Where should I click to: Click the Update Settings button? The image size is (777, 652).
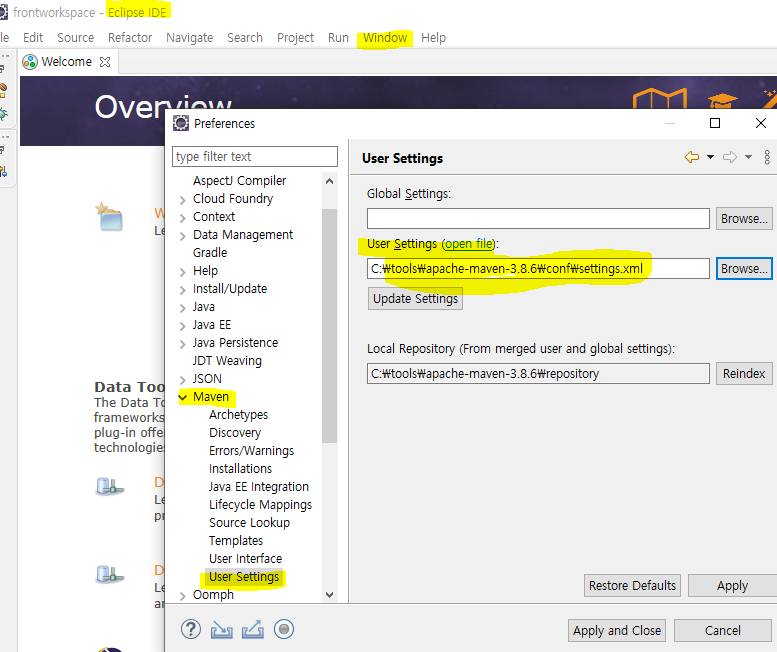[415, 299]
